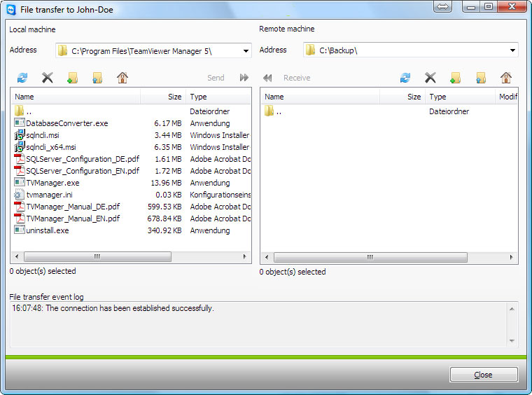
Task: Sort local list by Type column
Action: pos(218,97)
